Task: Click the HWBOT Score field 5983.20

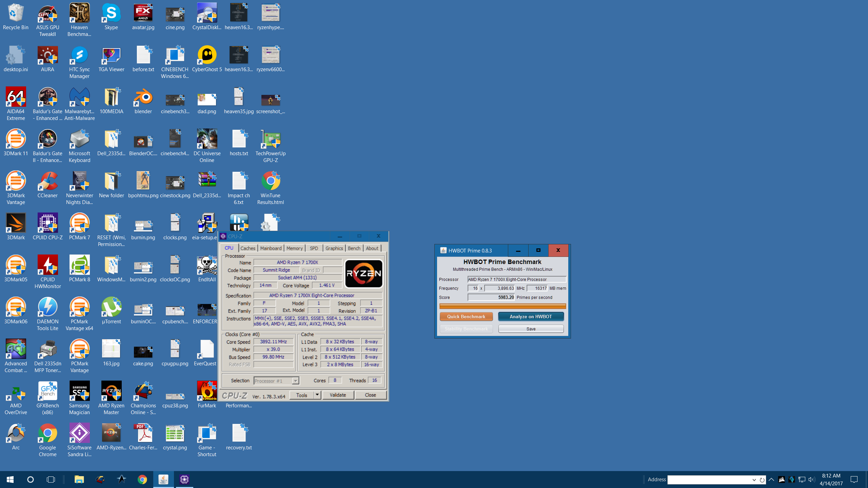Action: click(x=491, y=297)
